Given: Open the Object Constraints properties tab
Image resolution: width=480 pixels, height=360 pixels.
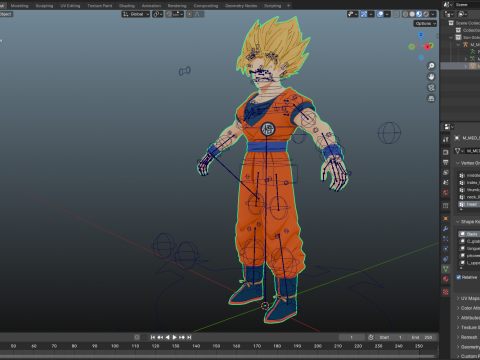Looking at the screenshot, I should 446,259.
